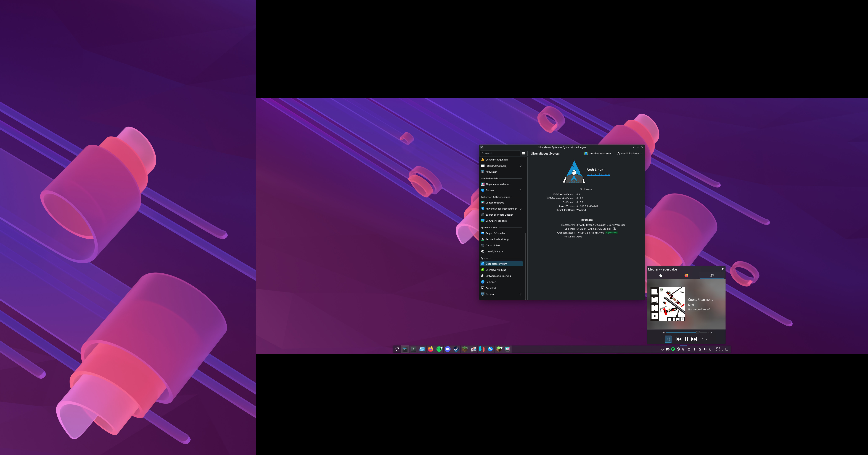Toggle repeat mode in media player
Image resolution: width=868 pixels, height=455 pixels.
point(704,339)
